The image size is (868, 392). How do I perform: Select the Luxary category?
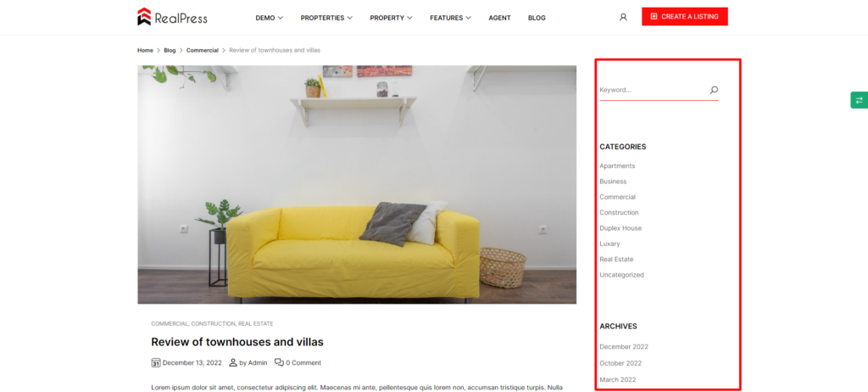(x=609, y=244)
